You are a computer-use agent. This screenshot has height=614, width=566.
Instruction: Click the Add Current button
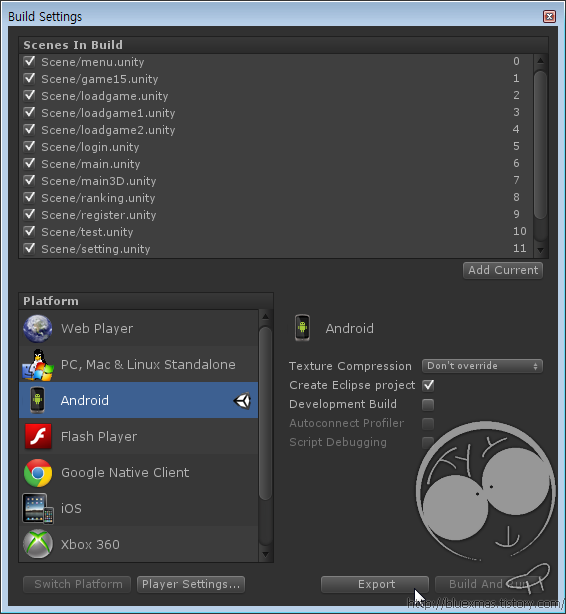pyautogui.click(x=503, y=270)
